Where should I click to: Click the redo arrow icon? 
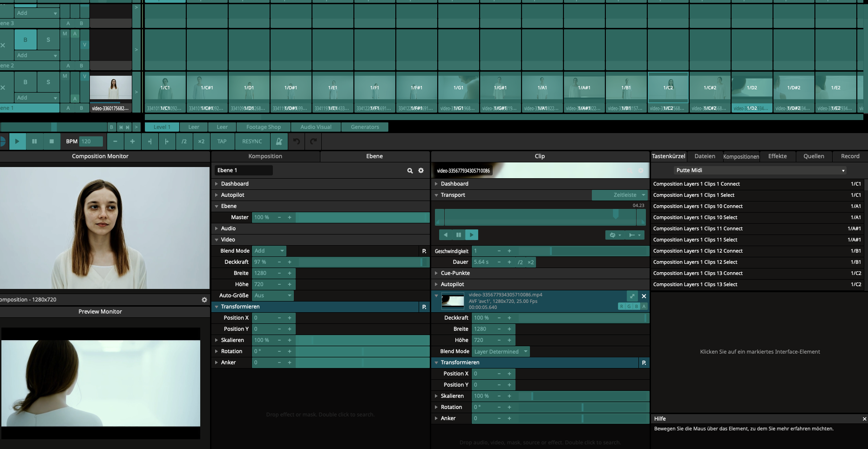click(x=313, y=141)
